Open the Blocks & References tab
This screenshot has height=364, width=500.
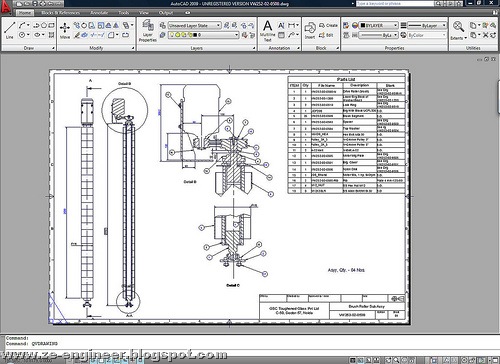60,13
